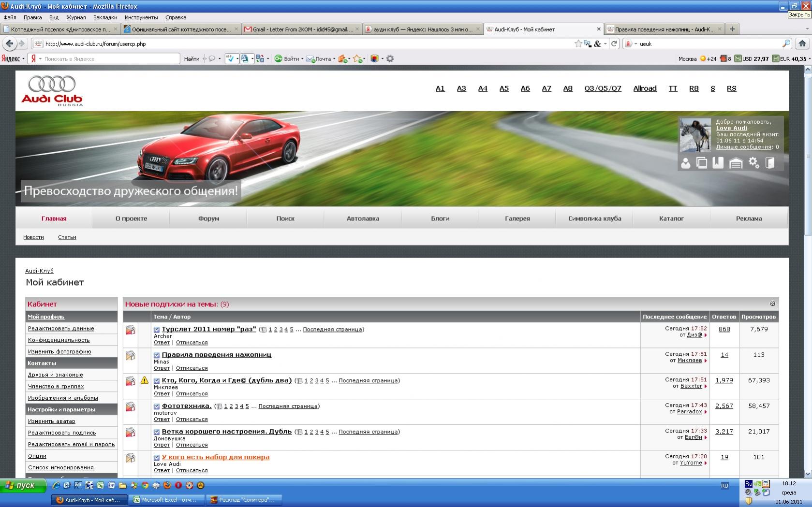
Task: Open the garage icon in the welcome panel
Action: (736, 163)
